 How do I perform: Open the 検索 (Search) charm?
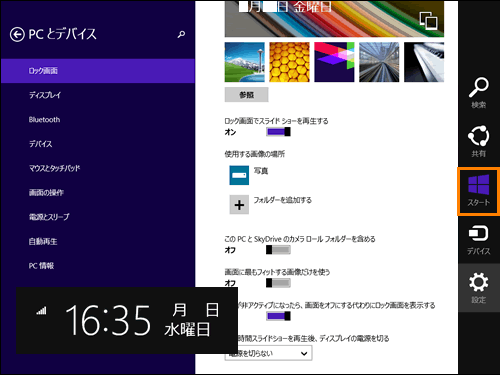pyautogui.click(x=479, y=93)
